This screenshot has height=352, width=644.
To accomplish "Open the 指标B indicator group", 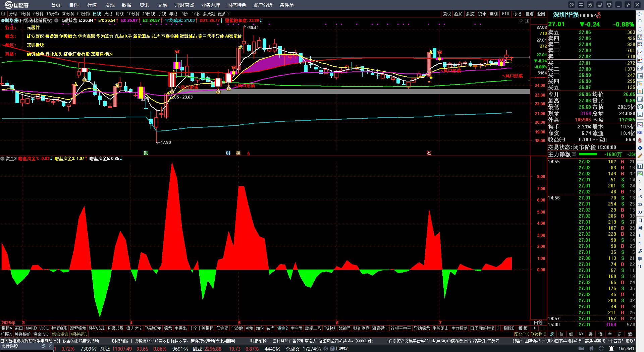I will click(509, 328).
